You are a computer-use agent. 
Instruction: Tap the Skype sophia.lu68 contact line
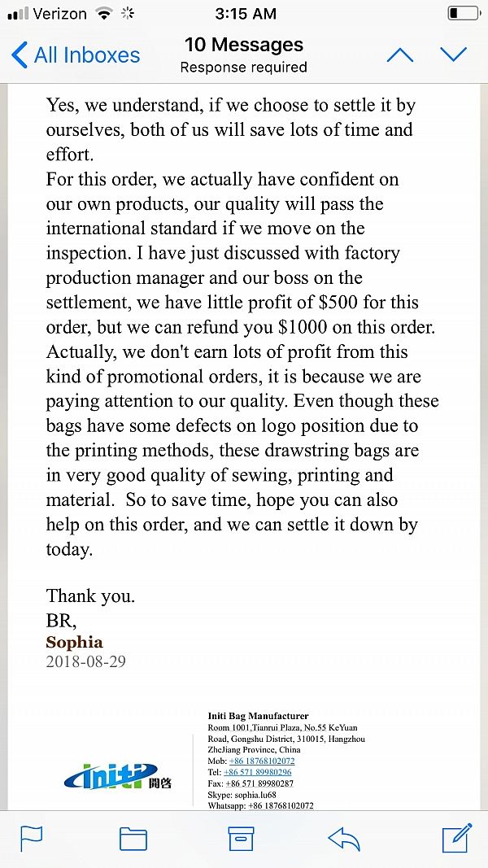(242, 794)
